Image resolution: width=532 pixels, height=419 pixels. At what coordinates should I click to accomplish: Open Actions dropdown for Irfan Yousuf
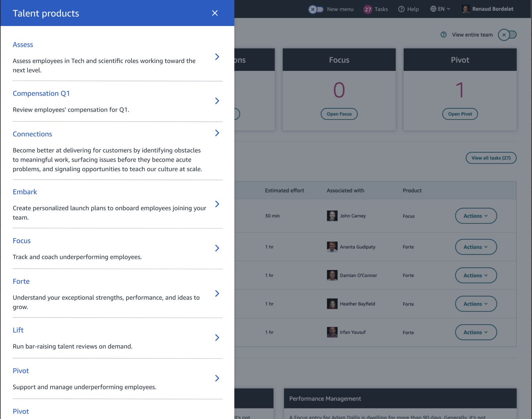coord(476,332)
